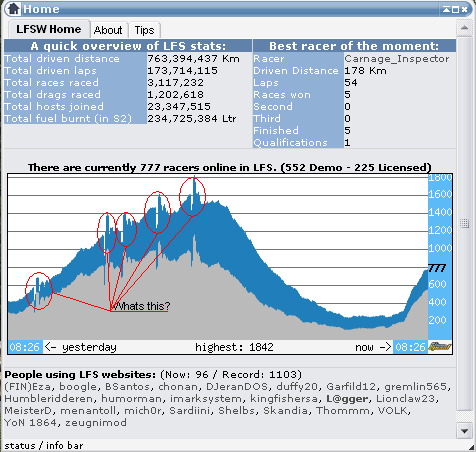Viewport: 476px width, 452px height.
Task: Maximize the Home window
Action: point(455,9)
